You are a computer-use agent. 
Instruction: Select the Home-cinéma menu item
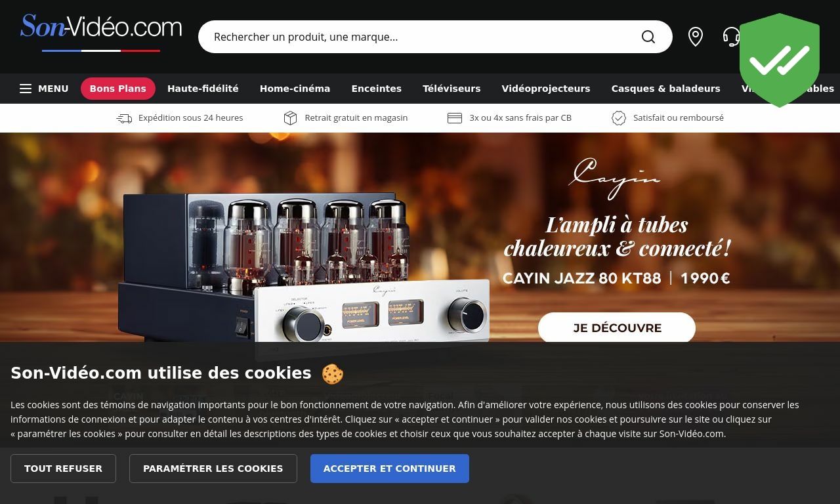tap(295, 89)
